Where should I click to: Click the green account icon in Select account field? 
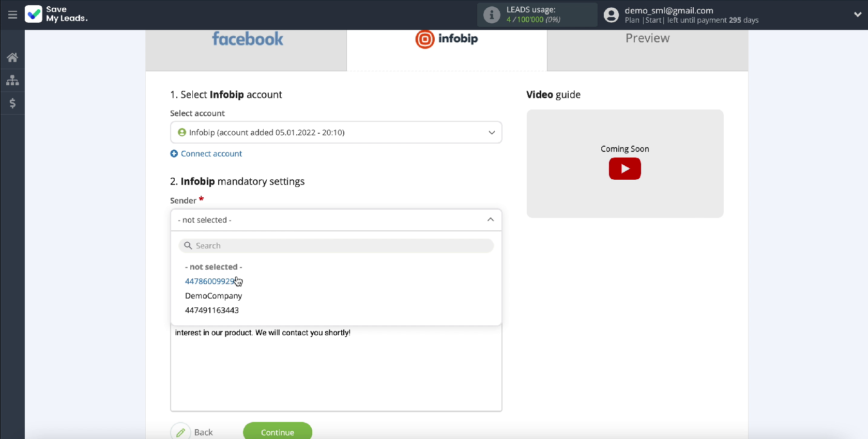tap(182, 132)
